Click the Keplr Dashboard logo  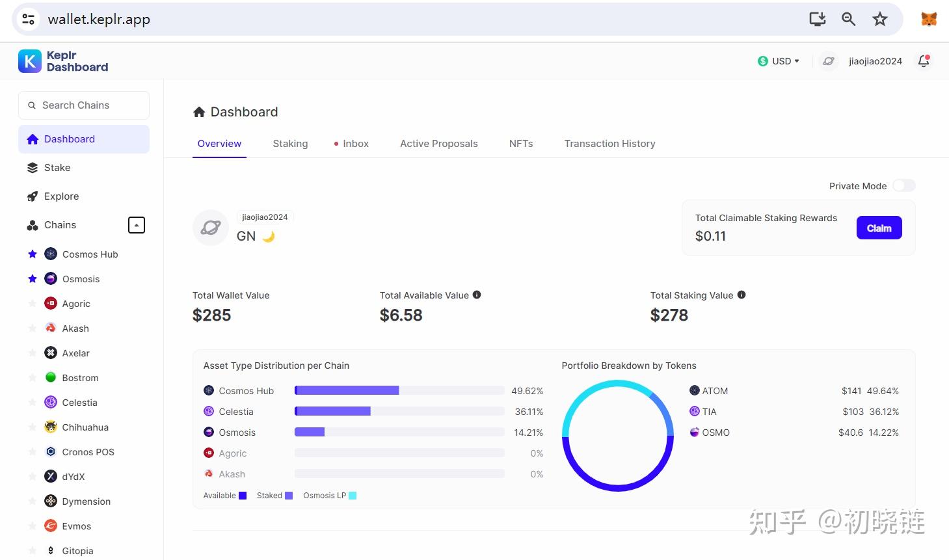click(x=63, y=61)
